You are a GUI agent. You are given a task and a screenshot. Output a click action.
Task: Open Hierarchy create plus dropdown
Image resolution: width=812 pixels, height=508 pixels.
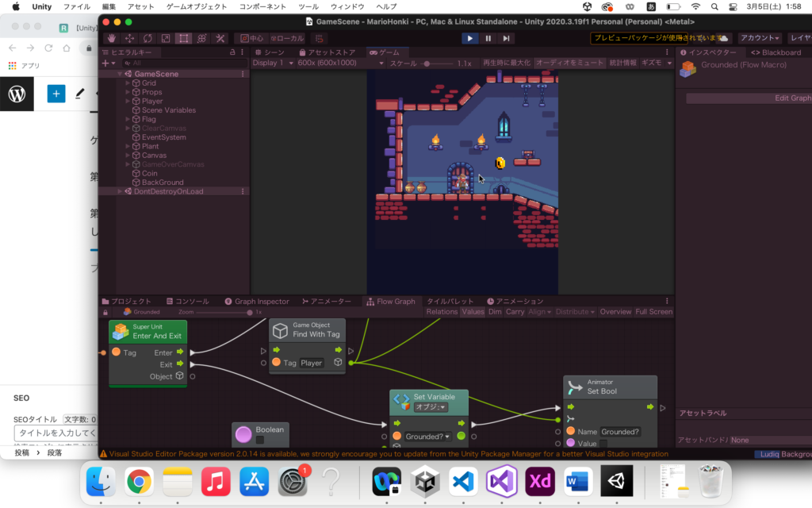tap(108, 63)
